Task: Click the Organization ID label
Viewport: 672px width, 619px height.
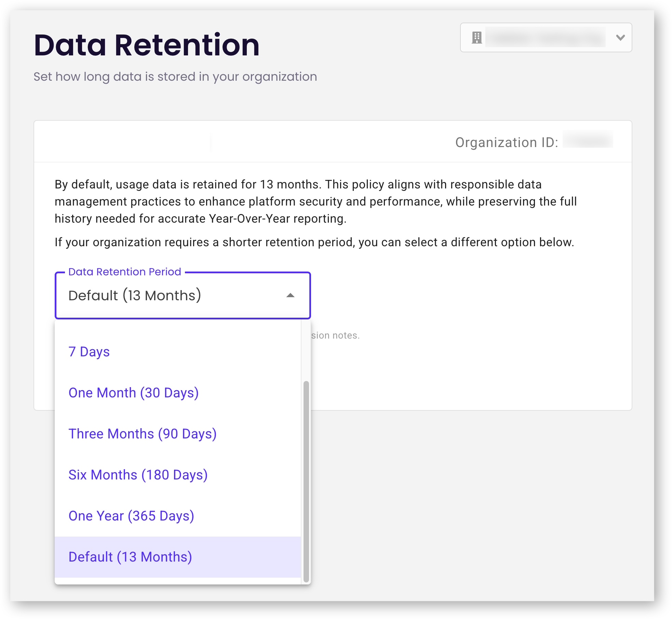Action: click(x=506, y=142)
